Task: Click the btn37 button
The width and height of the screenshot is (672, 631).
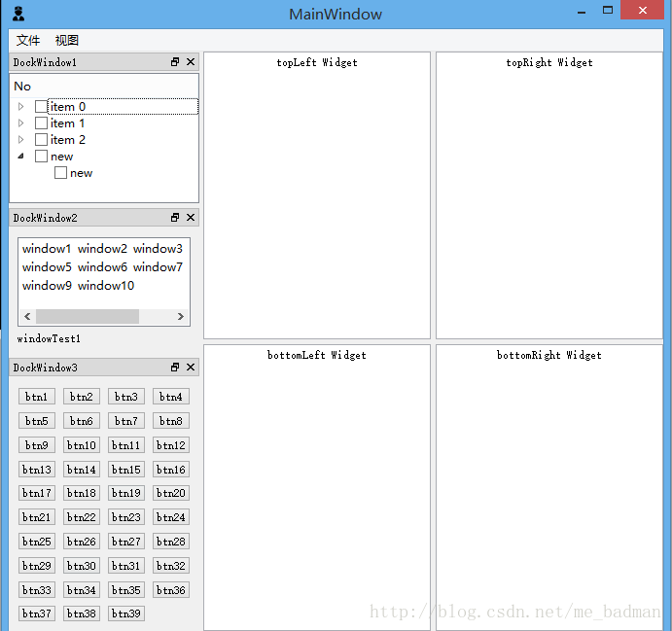Action: click(36, 613)
